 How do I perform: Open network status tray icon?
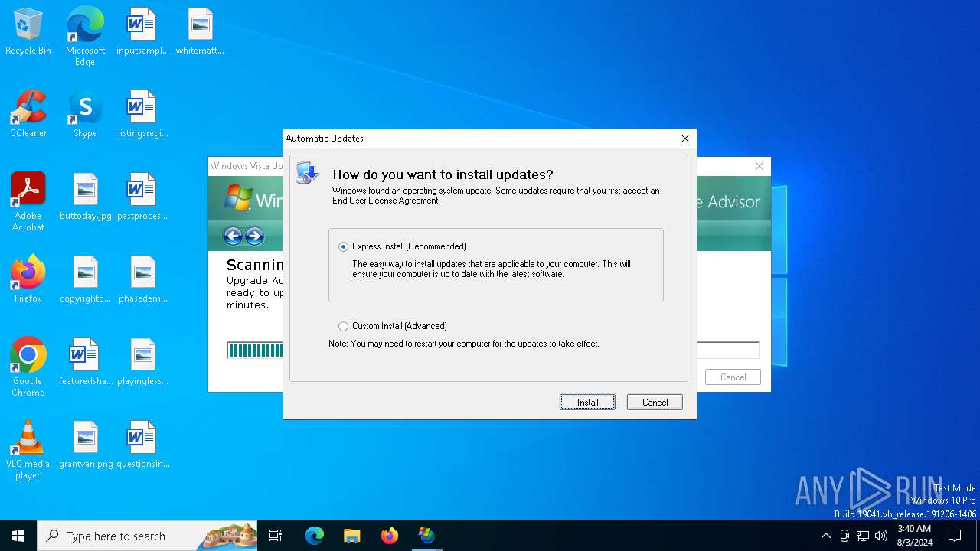pos(863,536)
